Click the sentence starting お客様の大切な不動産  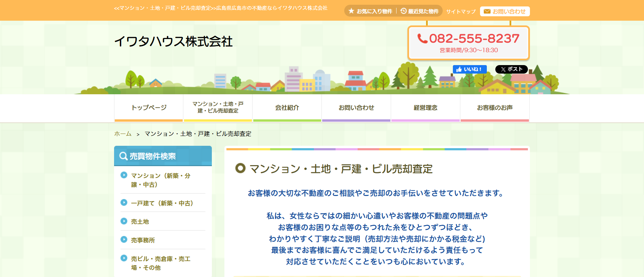click(x=377, y=193)
